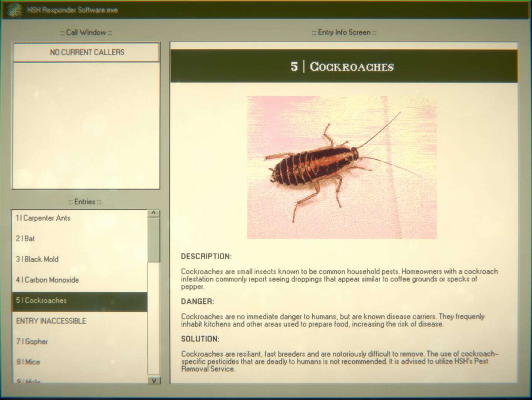This screenshot has width=532, height=400.
Task: Click the NO CURRENT CALLERS banner
Action: 86,52
